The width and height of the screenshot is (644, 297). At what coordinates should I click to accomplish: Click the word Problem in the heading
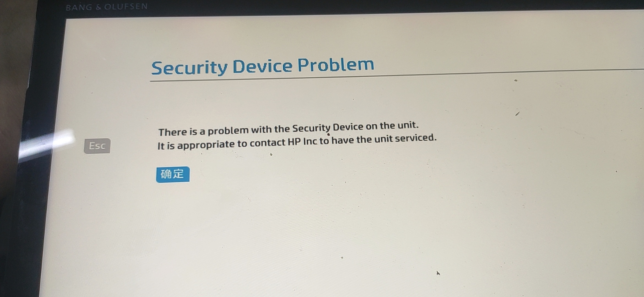(336, 65)
